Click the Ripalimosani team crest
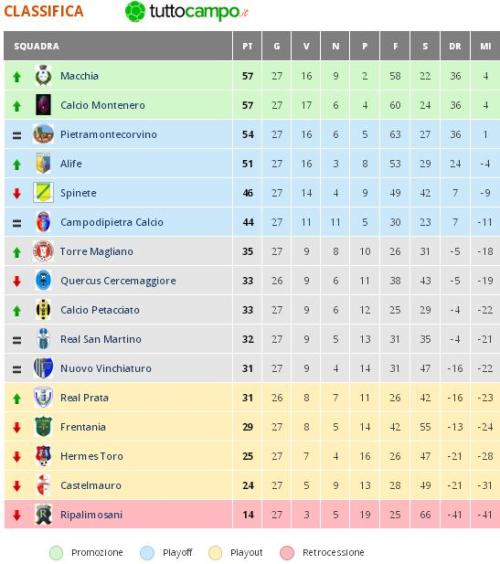Image resolution: width=500 pixels, height=564 pixels. (x=43, y=514)
